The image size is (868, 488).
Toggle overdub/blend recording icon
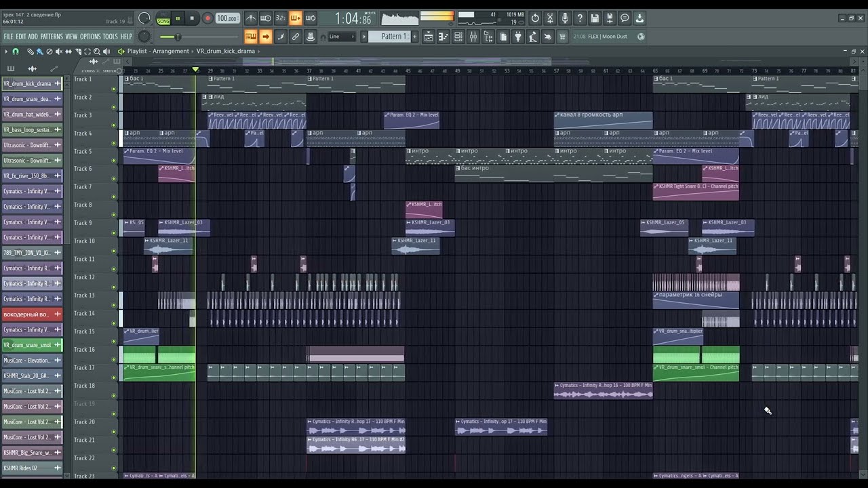coord(296,18)
